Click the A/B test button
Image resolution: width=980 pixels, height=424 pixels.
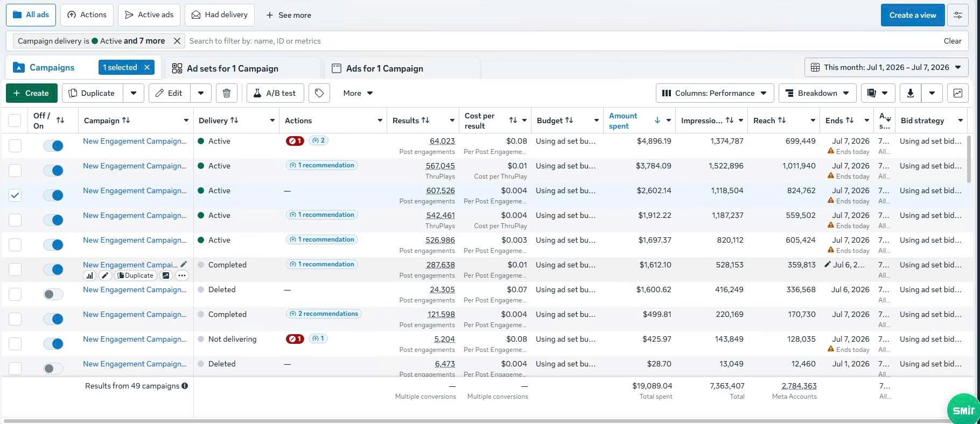click(x=275, y=93)
